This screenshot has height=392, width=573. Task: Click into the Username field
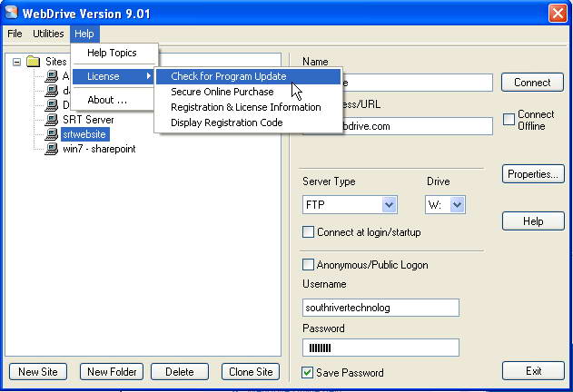coord(380,308)
